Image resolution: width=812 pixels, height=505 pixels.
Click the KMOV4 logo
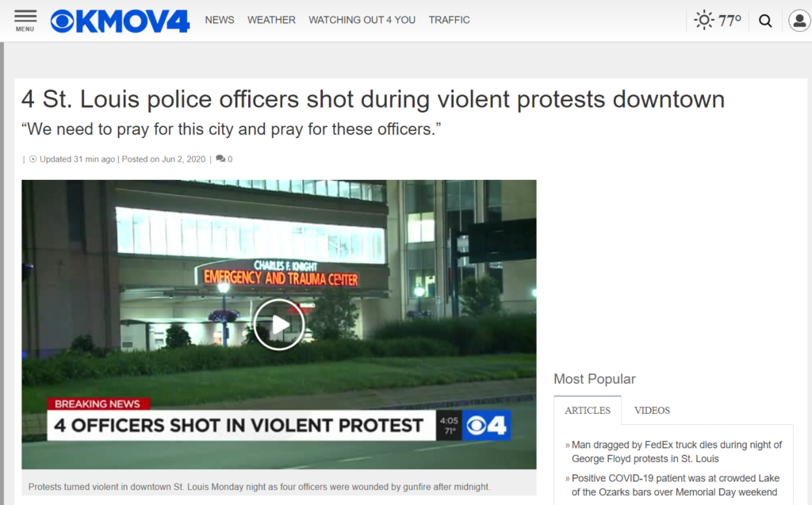(121, 21)
